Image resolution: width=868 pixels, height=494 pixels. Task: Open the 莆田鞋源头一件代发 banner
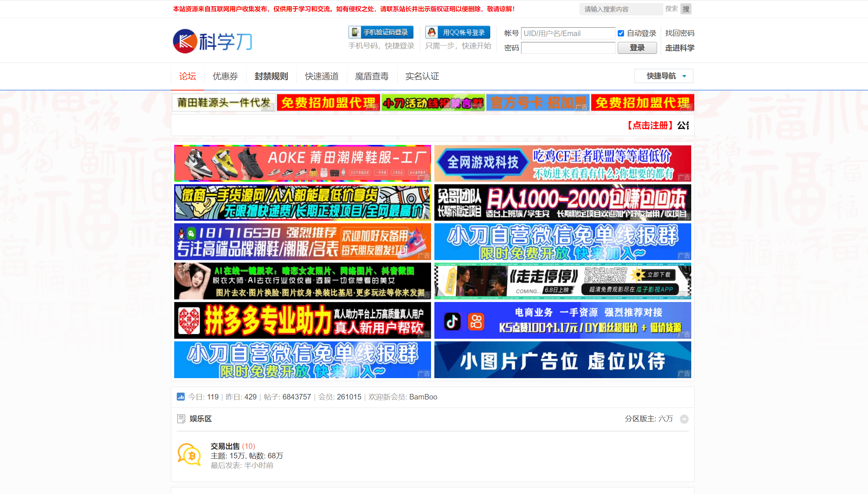[223, 102]
